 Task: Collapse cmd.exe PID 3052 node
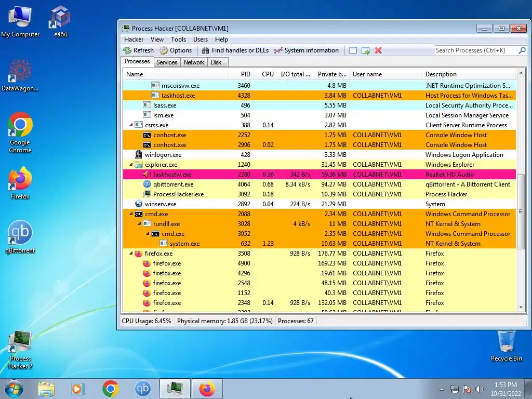tap(148, 233)
